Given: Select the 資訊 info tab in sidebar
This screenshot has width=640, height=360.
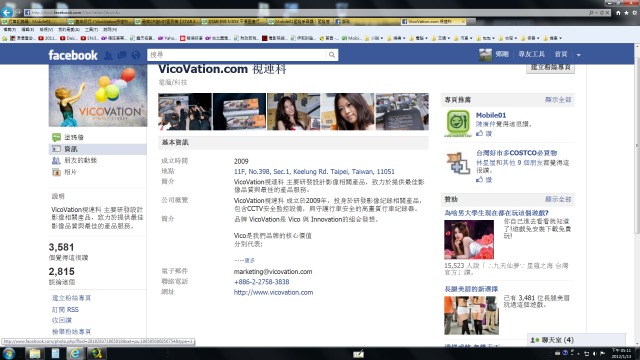Looking at the screenshot, I should [x=98, y=149].
